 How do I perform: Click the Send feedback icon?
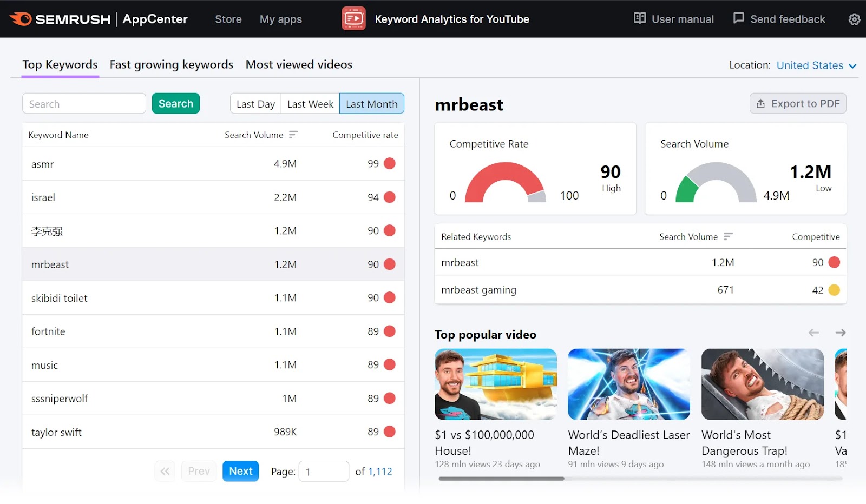click(x=738, y=18)
